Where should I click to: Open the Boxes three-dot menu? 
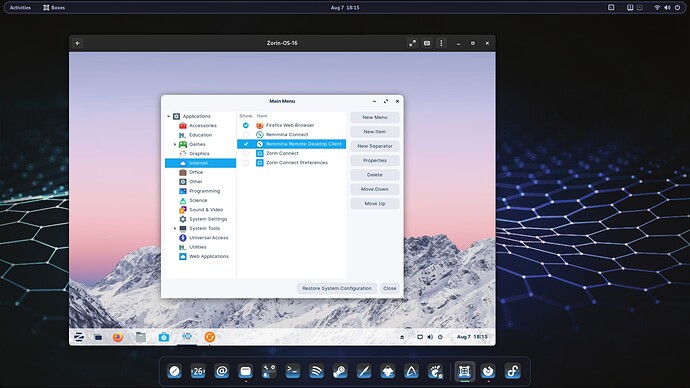click(441, 43)
